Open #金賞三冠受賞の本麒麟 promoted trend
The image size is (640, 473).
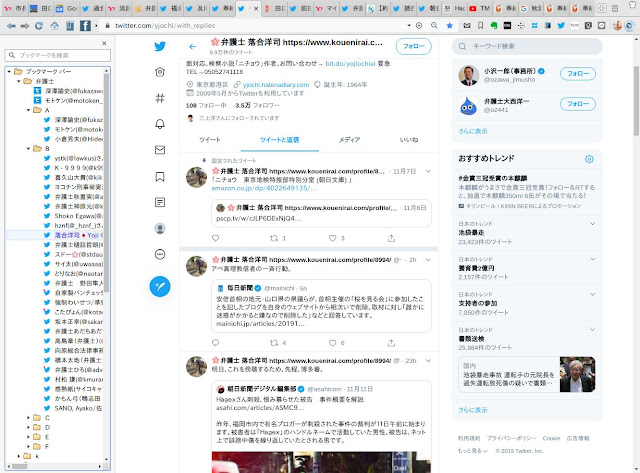(492, 178)
